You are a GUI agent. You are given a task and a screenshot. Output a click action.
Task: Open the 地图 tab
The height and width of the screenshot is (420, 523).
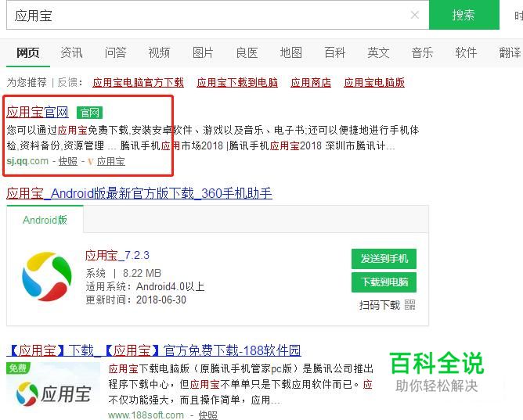[x=290, y=52]
